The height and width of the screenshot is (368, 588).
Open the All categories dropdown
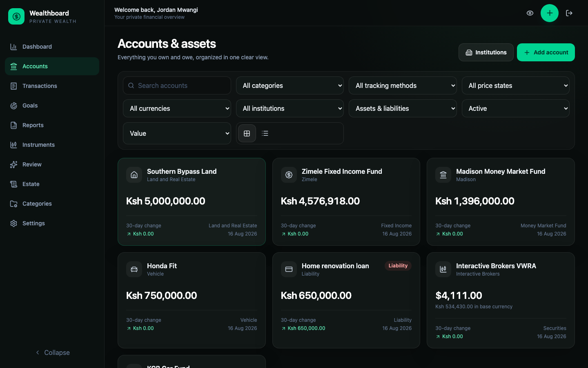[x=290, y=85]
